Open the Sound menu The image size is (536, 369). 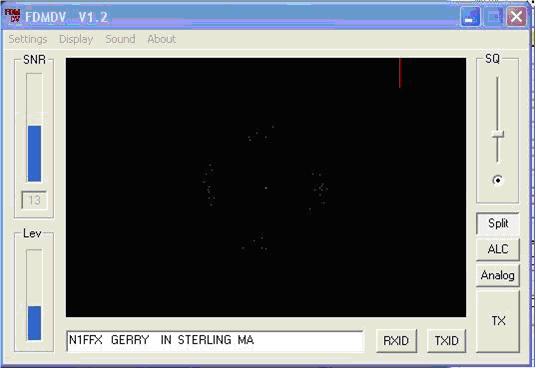click(120, 39)
